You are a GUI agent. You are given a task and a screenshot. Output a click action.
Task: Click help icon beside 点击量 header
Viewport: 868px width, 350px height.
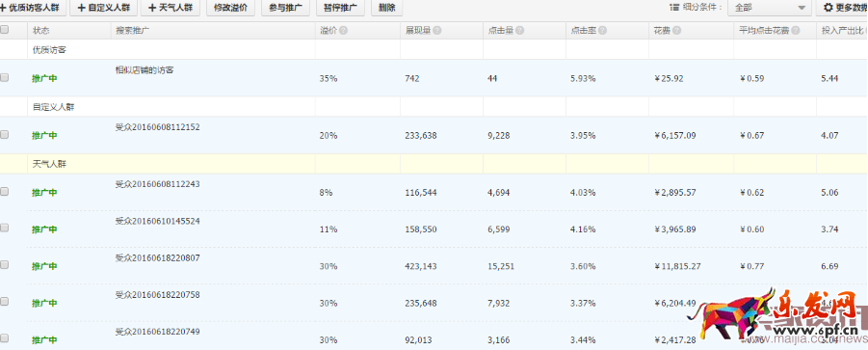(520, 31)
